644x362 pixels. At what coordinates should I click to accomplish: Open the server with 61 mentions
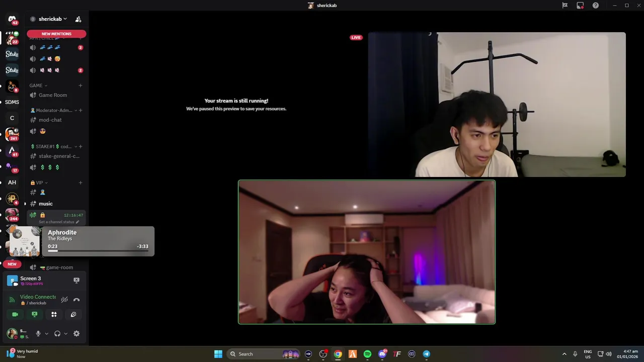[12, 150]
